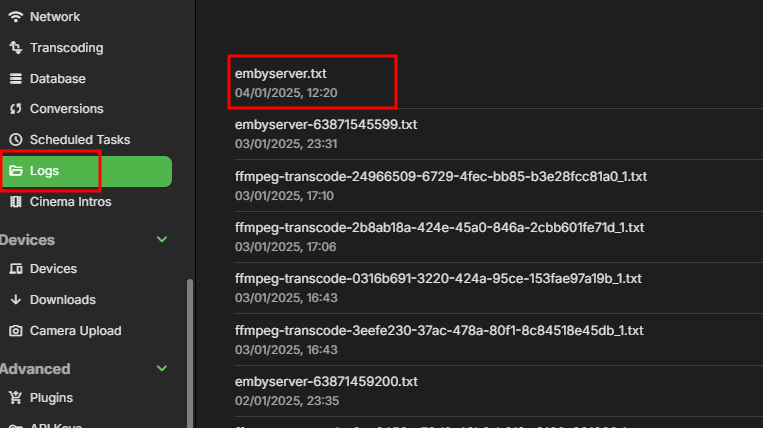Viewport: 763px width, 428px height.
Task: Open the embyserver-63871459200.txt log
Action: [x=326, y=382]
